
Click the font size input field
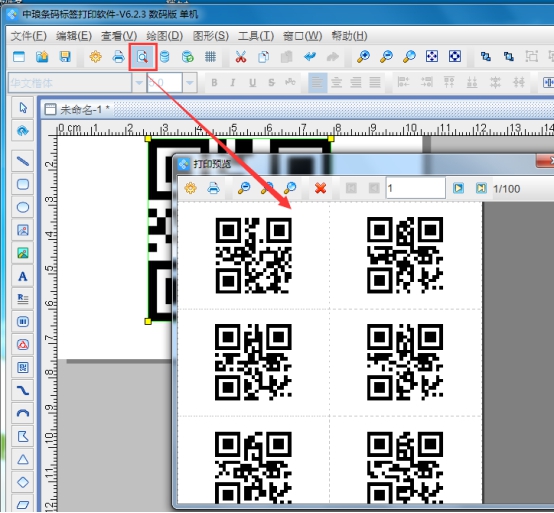[165, 83]
